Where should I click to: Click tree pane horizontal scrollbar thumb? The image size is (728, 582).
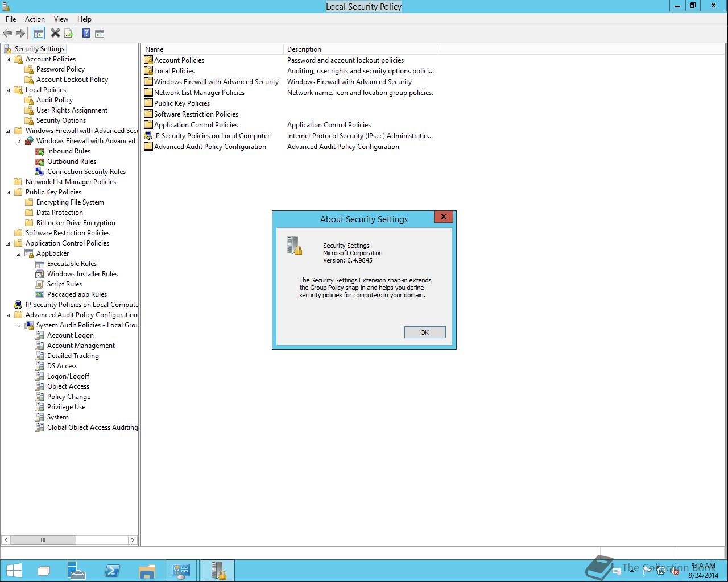tap(43, 540)
